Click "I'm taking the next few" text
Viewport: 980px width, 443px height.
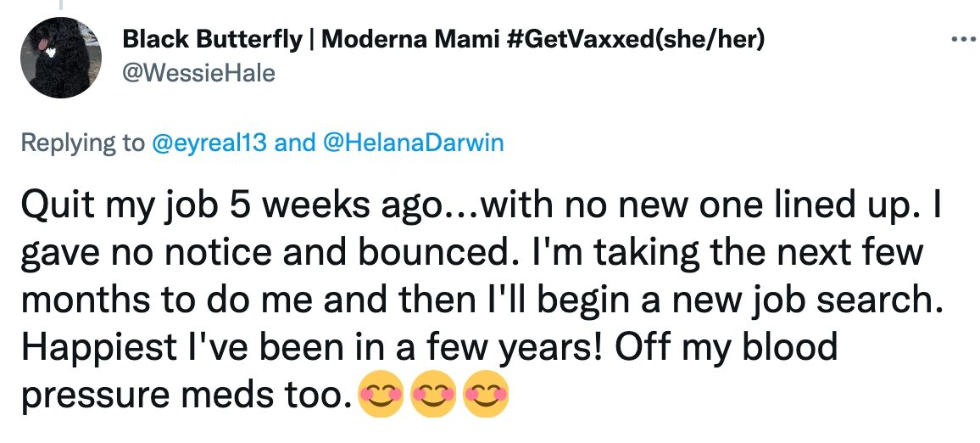(x=721, y=253)
